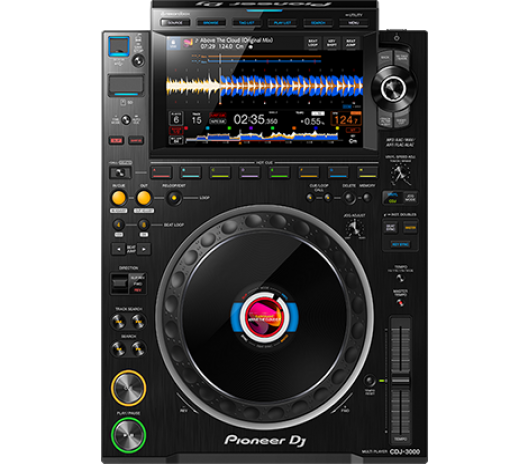Screen dimensions: 528x464
Task: Click the orange loop OUT button
Action: [144, 198]
